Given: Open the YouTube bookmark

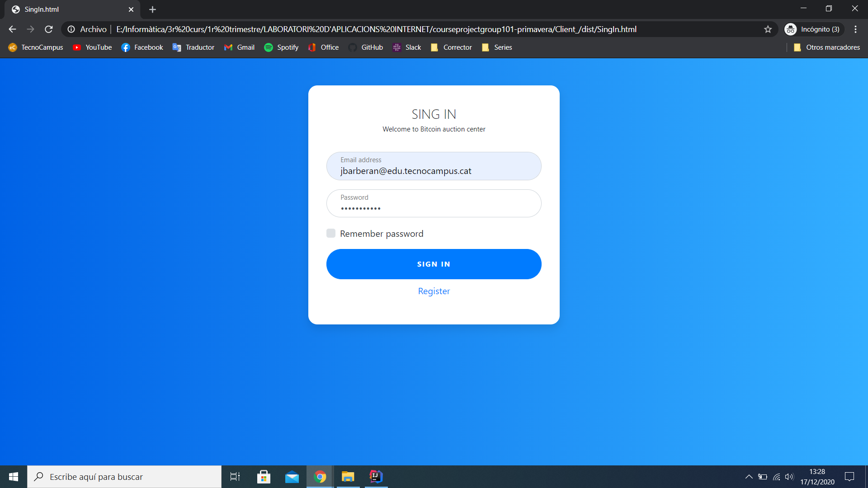Looking at the screenshot, I should coord(92,47).
